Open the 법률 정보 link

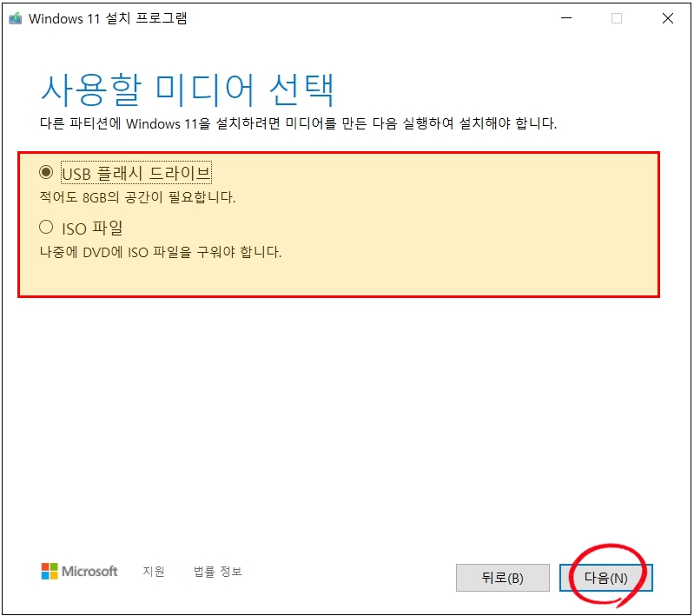point(218,572)
